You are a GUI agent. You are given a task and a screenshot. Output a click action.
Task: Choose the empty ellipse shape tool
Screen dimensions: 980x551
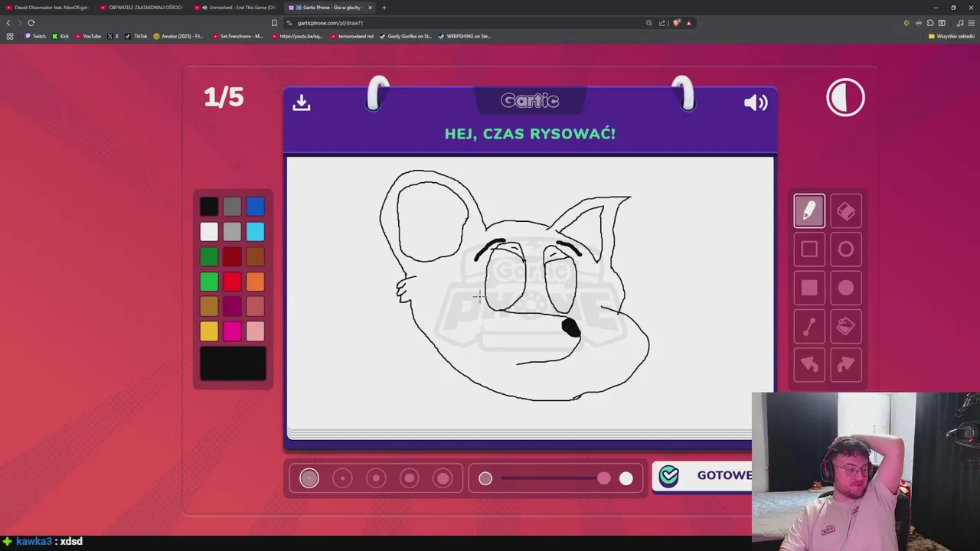pos(846,249)
